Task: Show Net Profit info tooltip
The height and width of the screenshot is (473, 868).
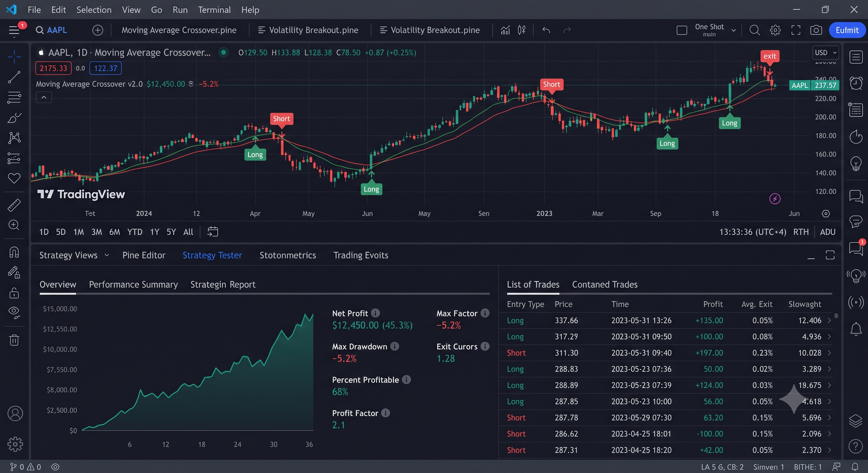Action: click(x=375, y=313)
